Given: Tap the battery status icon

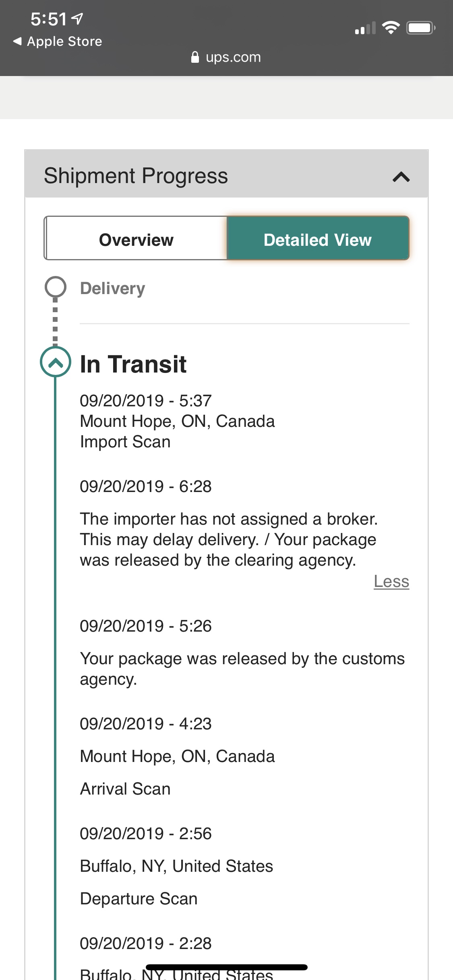Looking at the screenshot, I should click(421, 28).
